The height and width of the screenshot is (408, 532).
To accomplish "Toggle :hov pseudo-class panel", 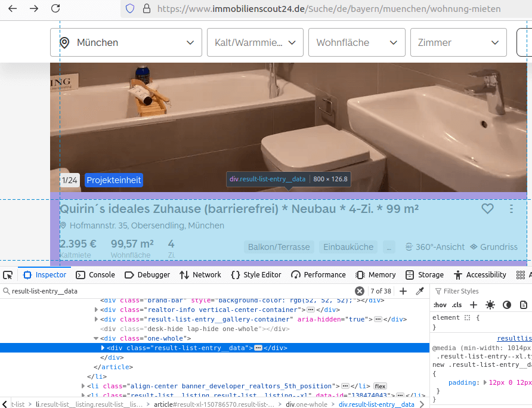I will coord(440,305).
